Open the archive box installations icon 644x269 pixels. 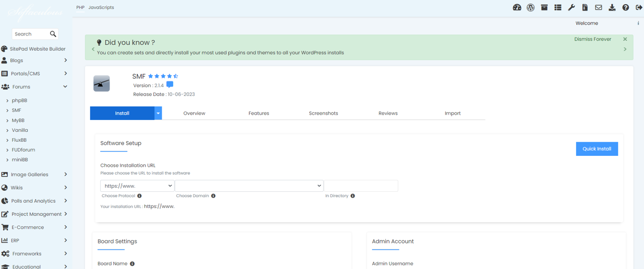544,7
